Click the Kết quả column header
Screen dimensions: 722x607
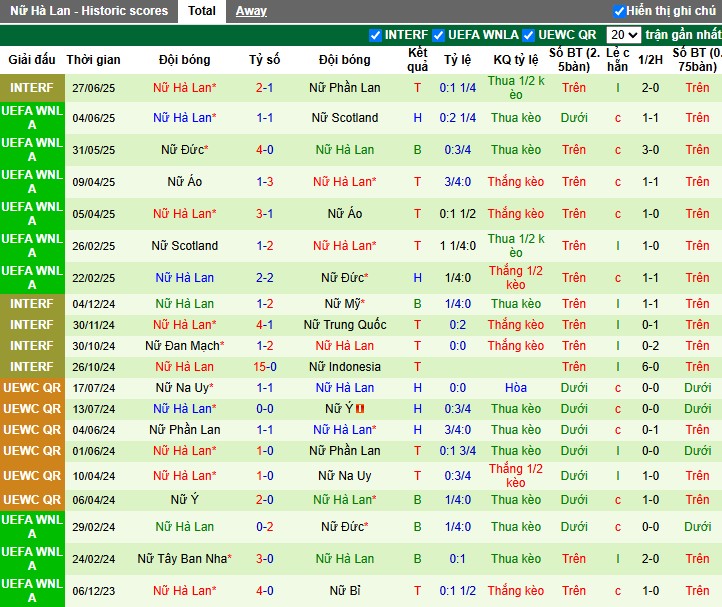coord(417,60)
